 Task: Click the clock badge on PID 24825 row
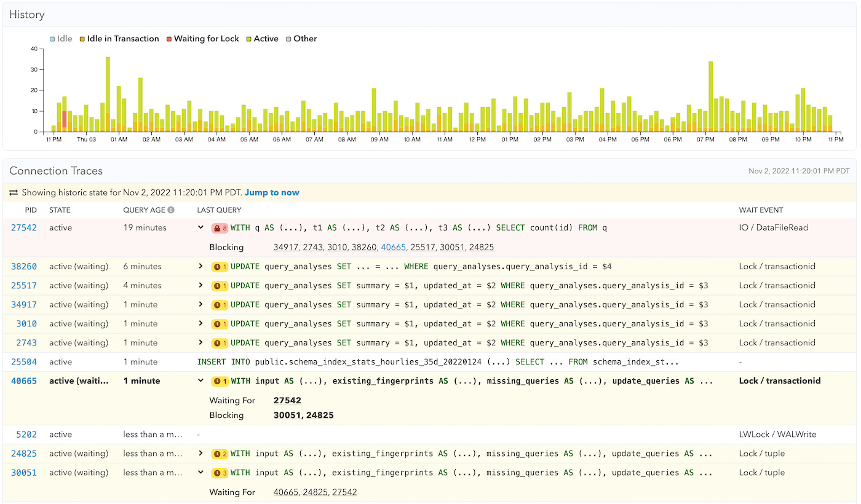220,454
